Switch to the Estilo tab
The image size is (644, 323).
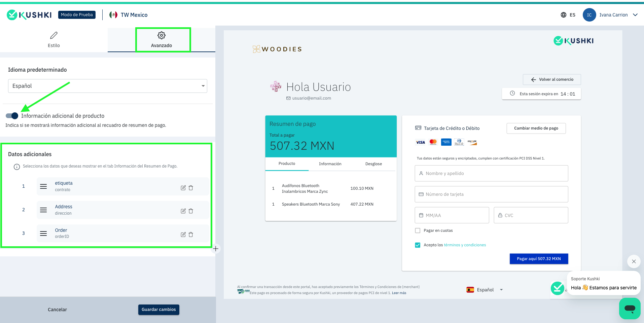[54, 40]
